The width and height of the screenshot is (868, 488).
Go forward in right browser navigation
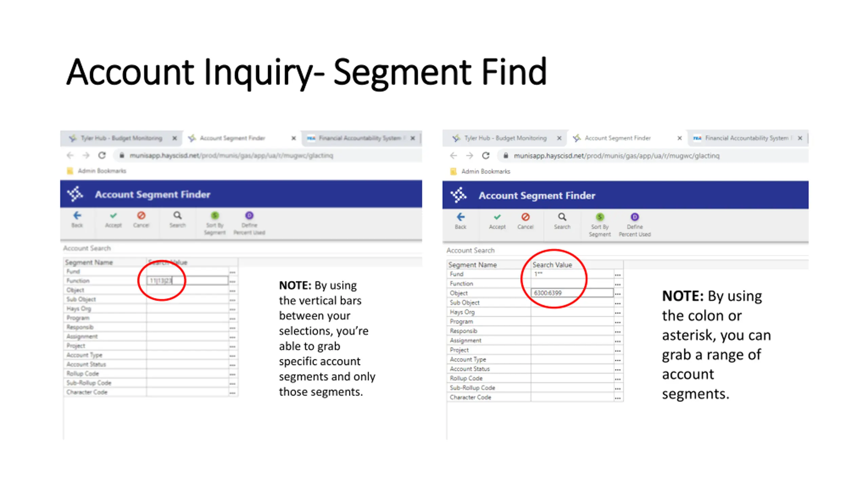470,156
